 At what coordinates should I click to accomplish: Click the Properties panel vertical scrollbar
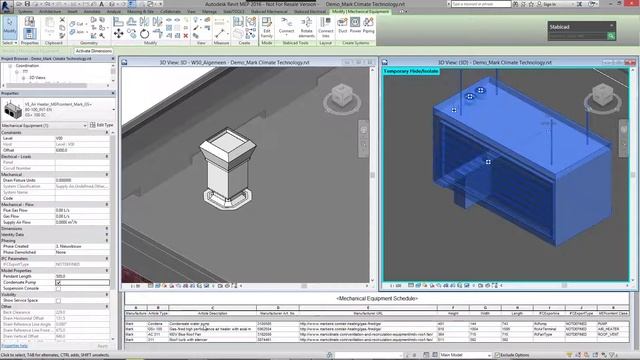[x=113, y=237]
